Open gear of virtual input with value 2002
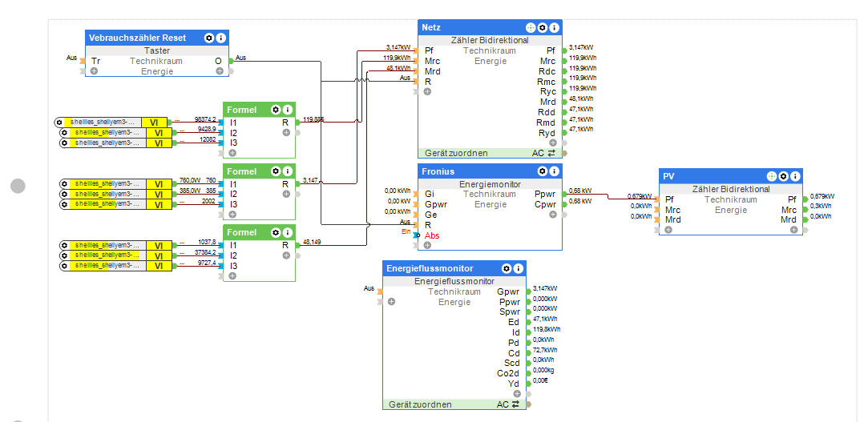The height and width of the screenshot is (422, 868). [64, 204]
